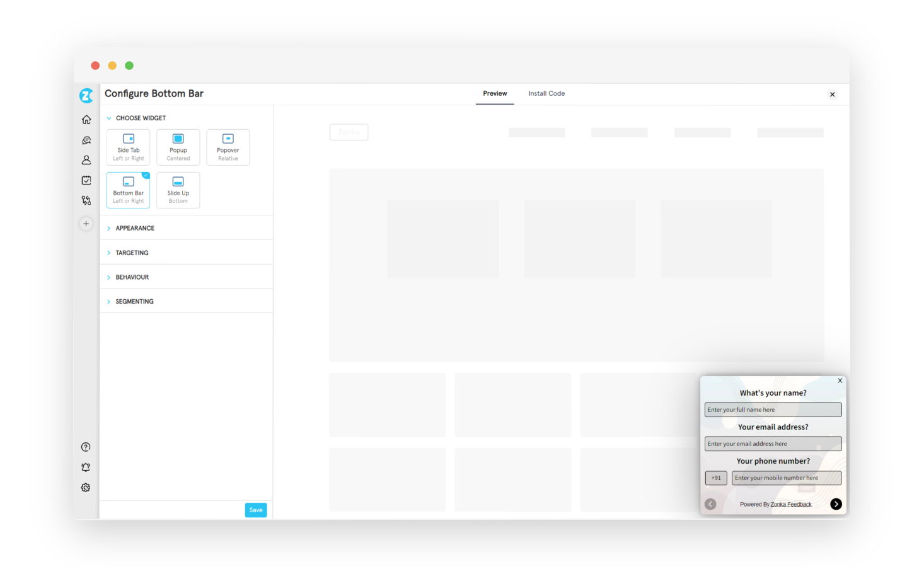Open the Zonka Feedback link

(791, 505)
